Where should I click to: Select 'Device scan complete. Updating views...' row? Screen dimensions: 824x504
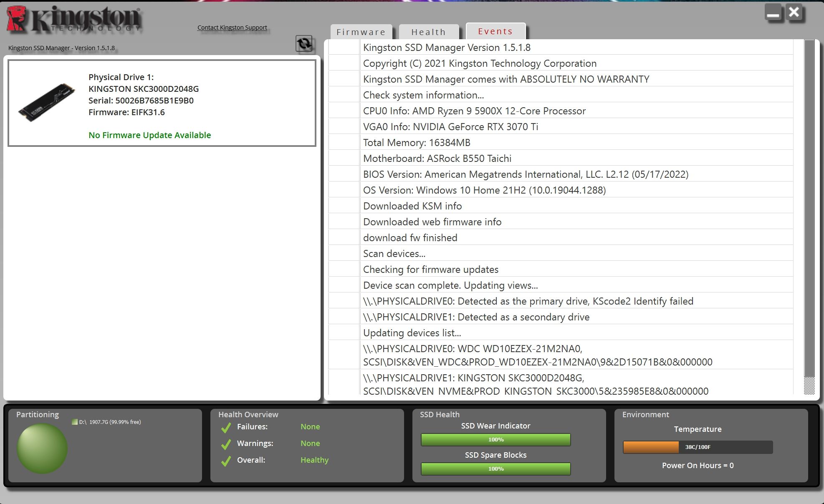click(x=561, y=285)
